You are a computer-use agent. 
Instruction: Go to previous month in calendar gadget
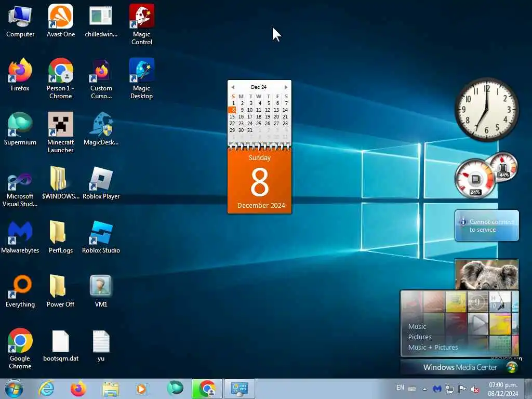point(233,87)
